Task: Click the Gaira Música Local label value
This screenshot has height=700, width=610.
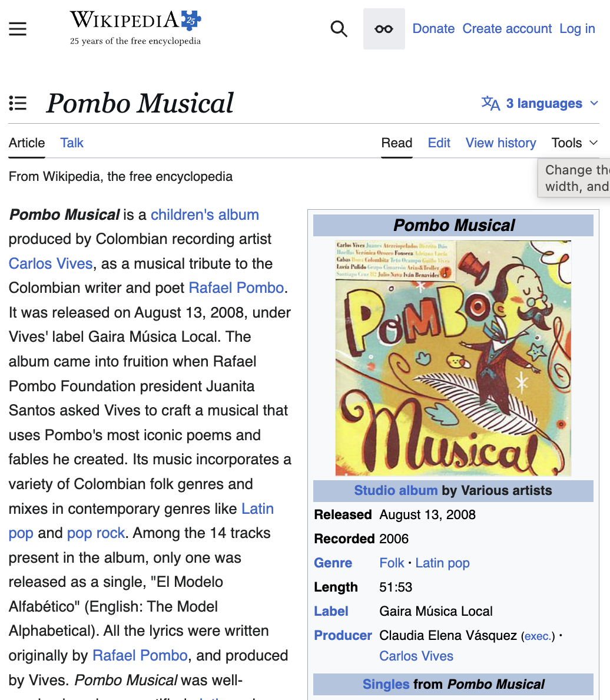Action: coord(436,611)
